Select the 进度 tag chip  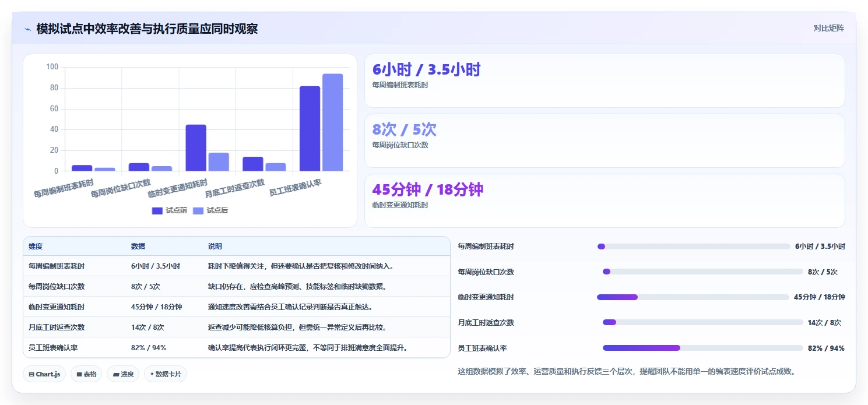click(x=123, y=374)
